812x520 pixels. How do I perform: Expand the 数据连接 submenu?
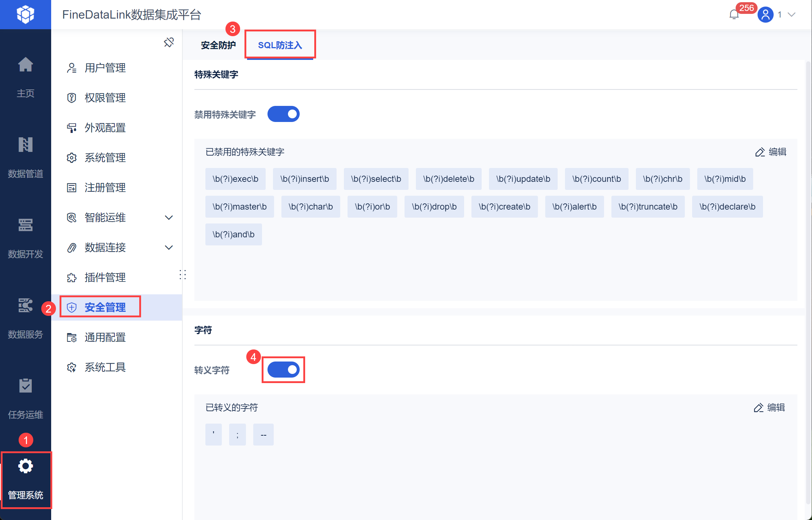(x=168, y=248)
